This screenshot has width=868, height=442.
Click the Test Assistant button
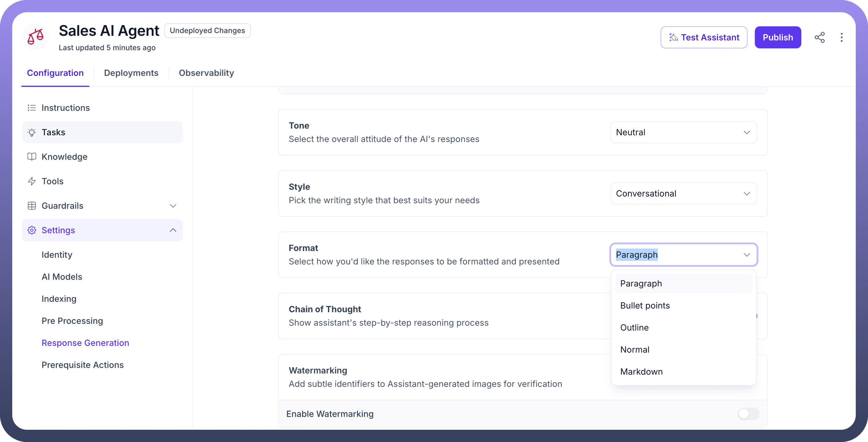pos(703,37)
